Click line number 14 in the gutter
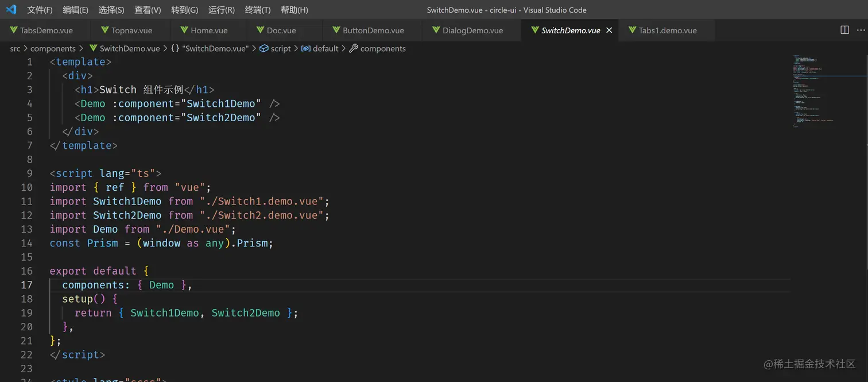Viewport: 868px width, 382px height. pyautogui.click(x=26, y=243)
